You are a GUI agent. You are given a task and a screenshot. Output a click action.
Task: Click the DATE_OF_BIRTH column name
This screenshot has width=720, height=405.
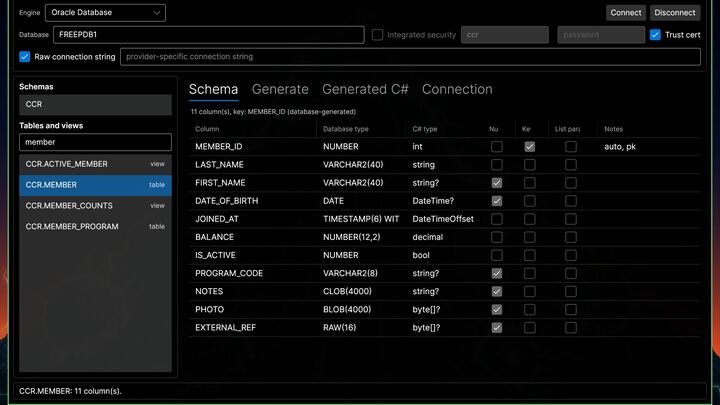pyautogui.click(x=226, y=201)
